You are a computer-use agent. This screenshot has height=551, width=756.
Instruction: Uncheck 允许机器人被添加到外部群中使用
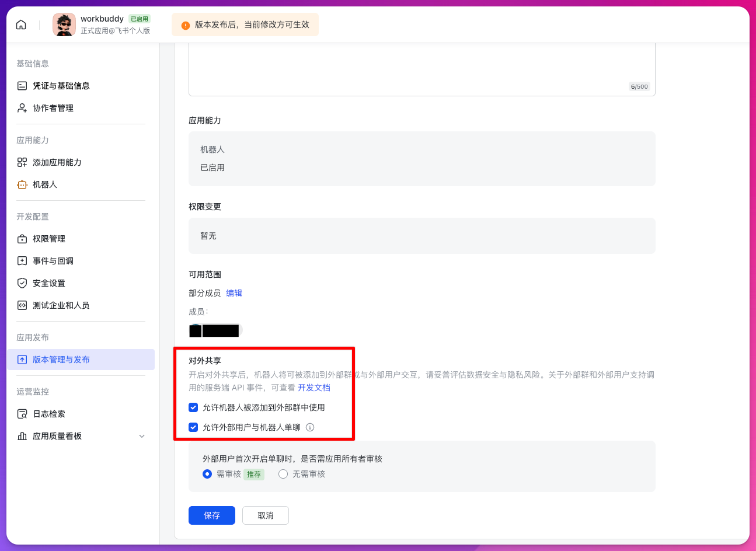pyautogui.click(x=193, y=407)
